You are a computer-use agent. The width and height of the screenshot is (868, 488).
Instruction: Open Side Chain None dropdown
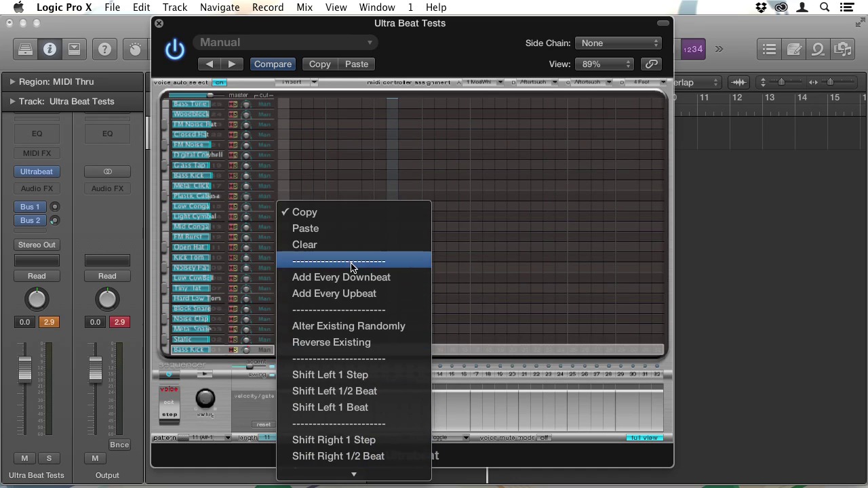618,43
